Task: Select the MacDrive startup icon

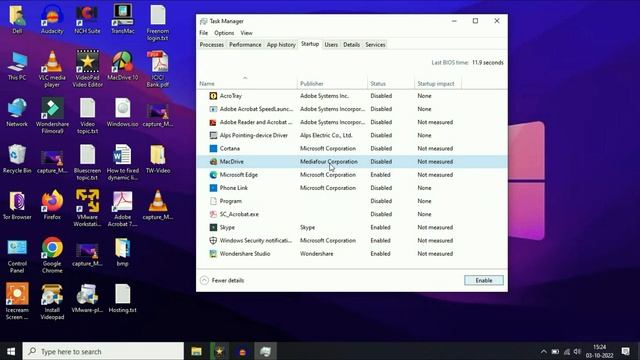Action: click(x=213, y=162)
